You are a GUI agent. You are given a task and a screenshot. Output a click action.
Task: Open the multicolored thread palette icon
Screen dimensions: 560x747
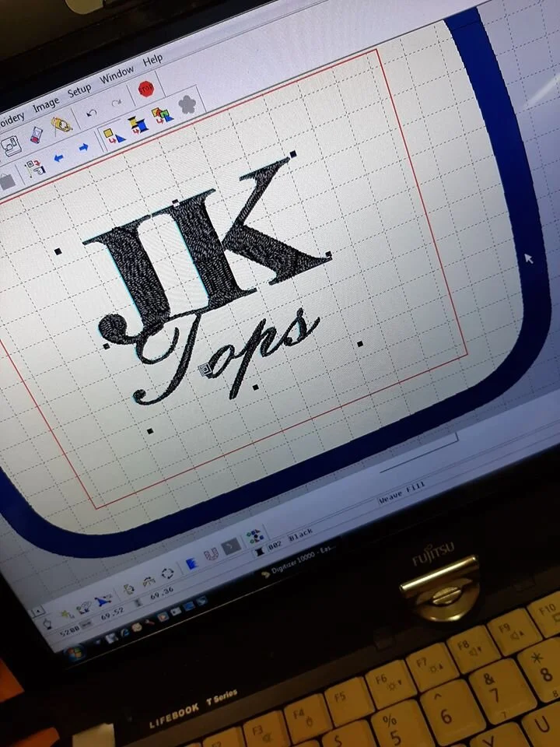tap(254, 536)
